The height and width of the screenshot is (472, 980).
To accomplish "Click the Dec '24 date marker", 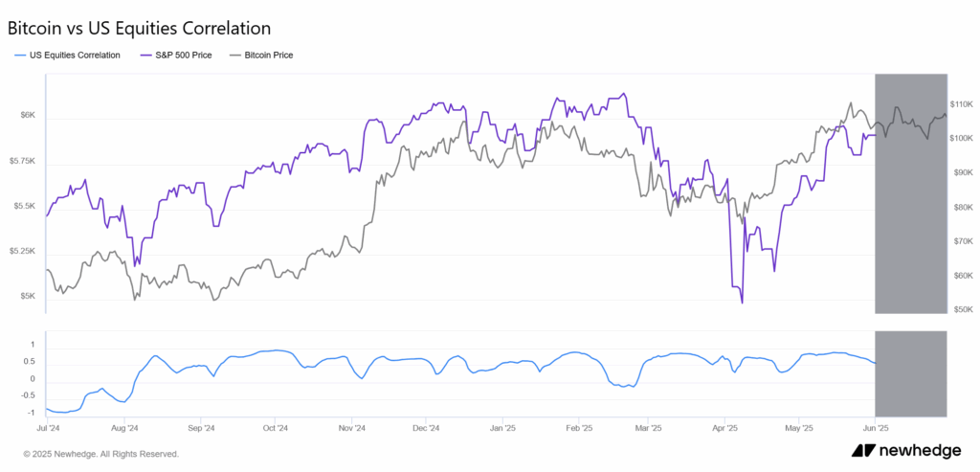I will [427, 428].
